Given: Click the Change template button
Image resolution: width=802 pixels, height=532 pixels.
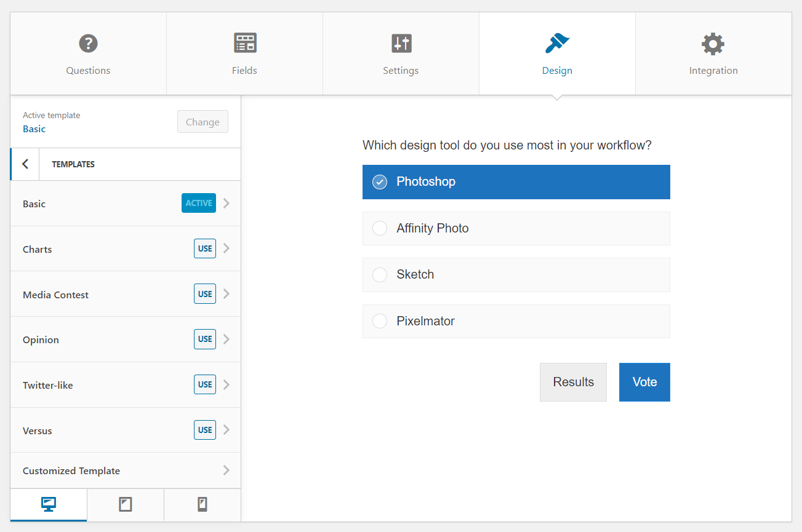Looking at the screenshot, I should (x=203, y=122).
